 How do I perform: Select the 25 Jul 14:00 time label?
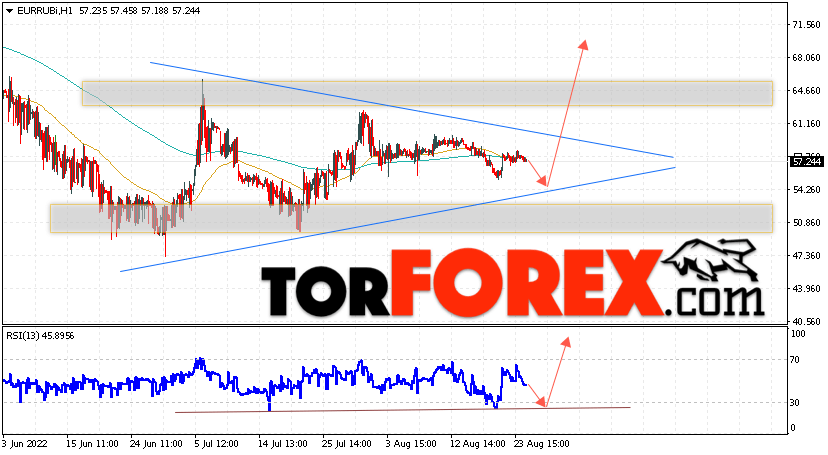point(349,443)
